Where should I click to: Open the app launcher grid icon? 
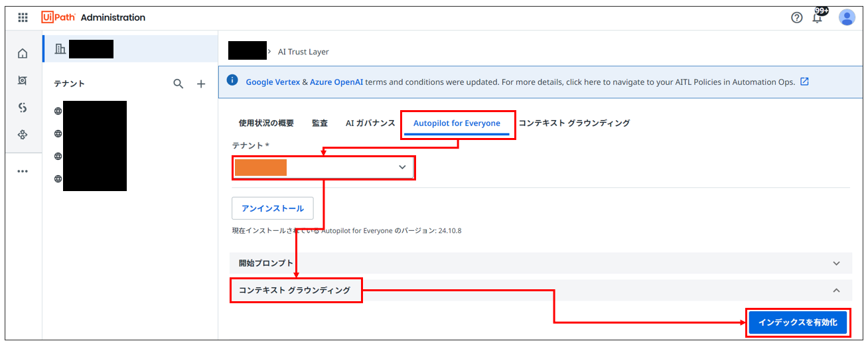[x=23, y=17]
